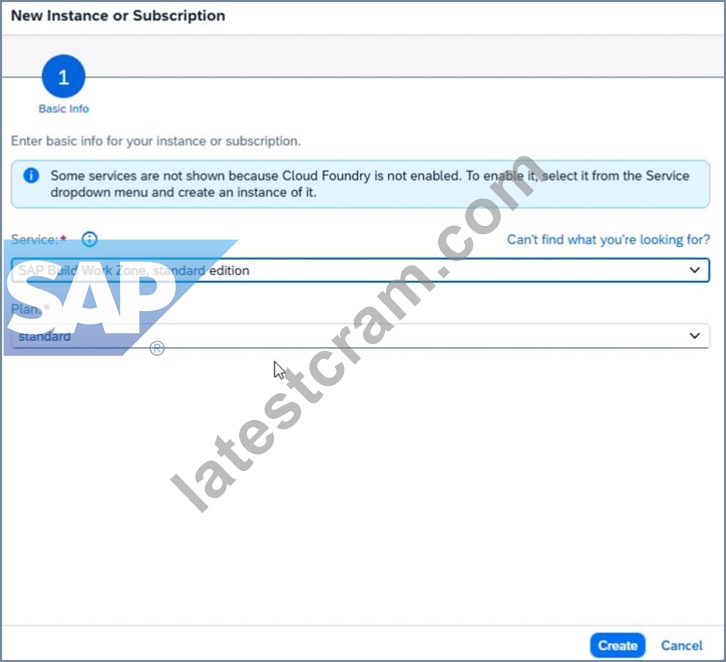The width and height of the screenshot is (726, 662).
Task: Click the New Instance or Subscription title
Action: tap(118, 16)
